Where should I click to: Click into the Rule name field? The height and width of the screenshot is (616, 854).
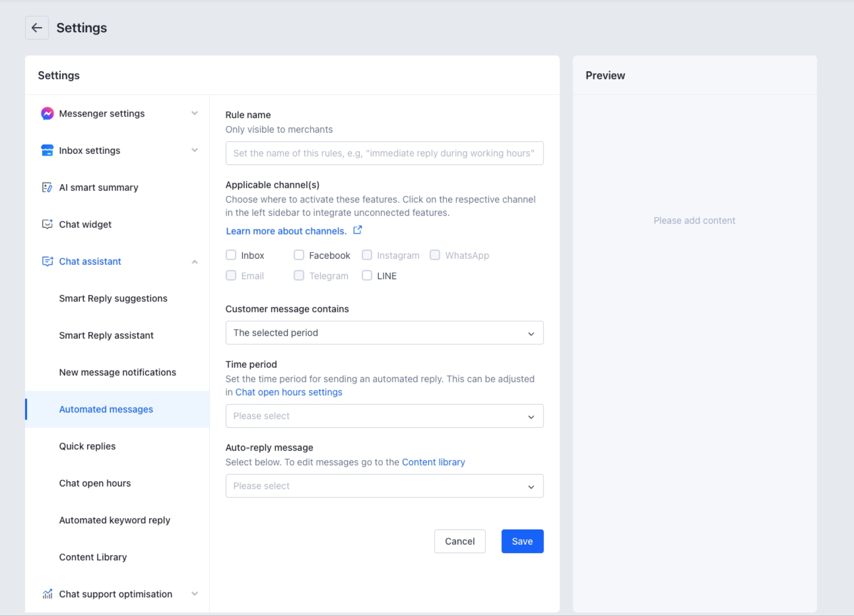(384, 153)
